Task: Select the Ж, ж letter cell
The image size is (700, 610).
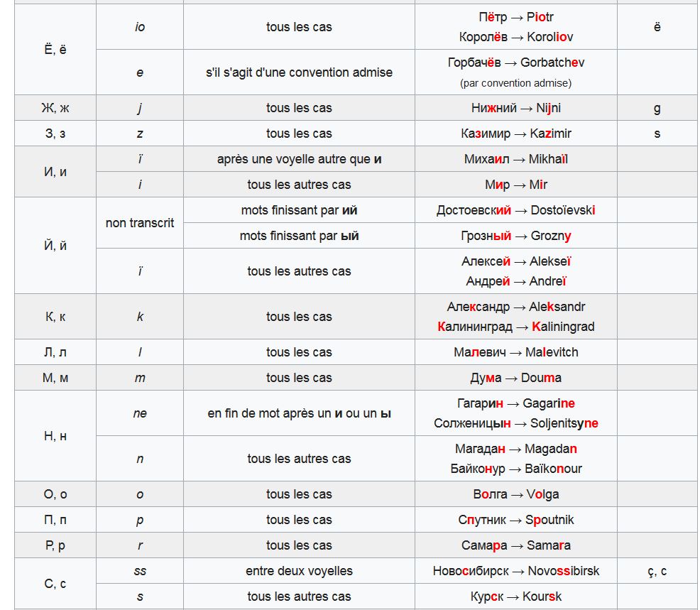Action: coord(55,108)
